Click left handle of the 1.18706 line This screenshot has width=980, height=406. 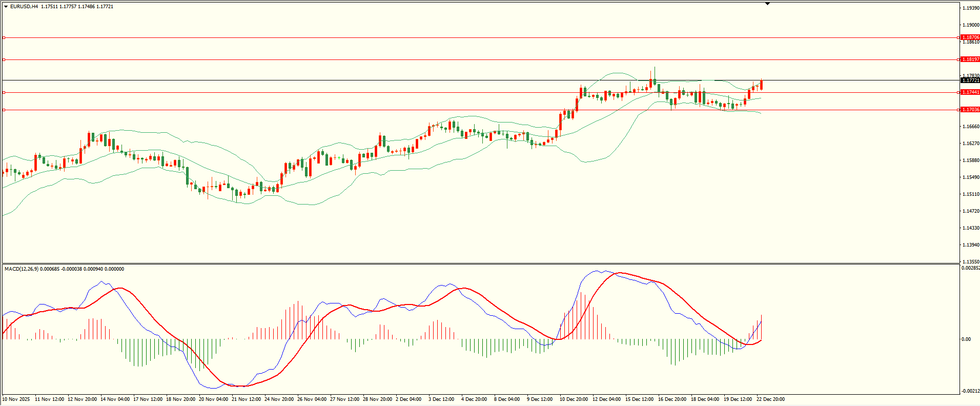4,37
